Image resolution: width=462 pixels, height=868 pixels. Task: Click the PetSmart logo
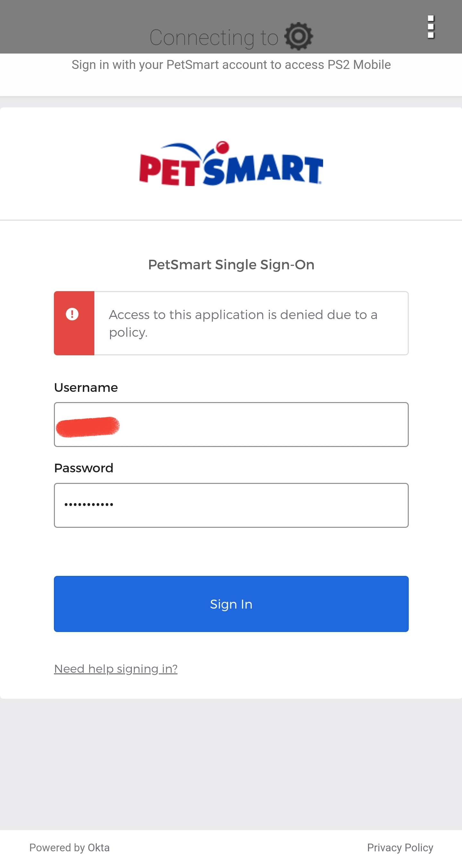tap(231, 164)
